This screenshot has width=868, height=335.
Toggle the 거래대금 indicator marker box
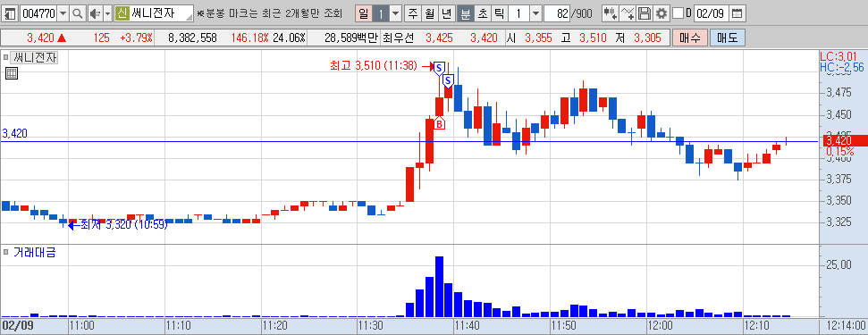tap(6, 253)
